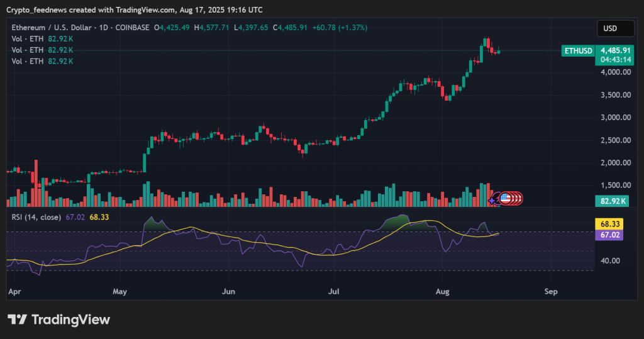
Task: Select the middle Vol · ETH legend entry
Action: click(28, 50)
